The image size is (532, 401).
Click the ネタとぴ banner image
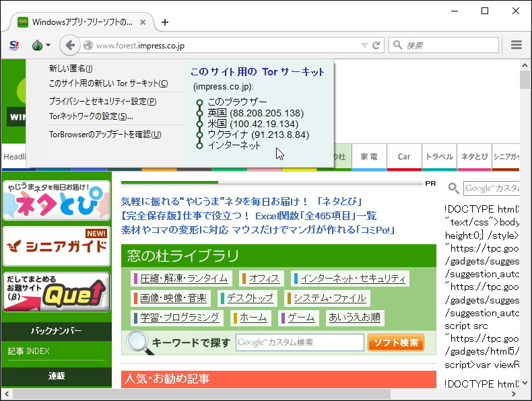tap(57, 200)
